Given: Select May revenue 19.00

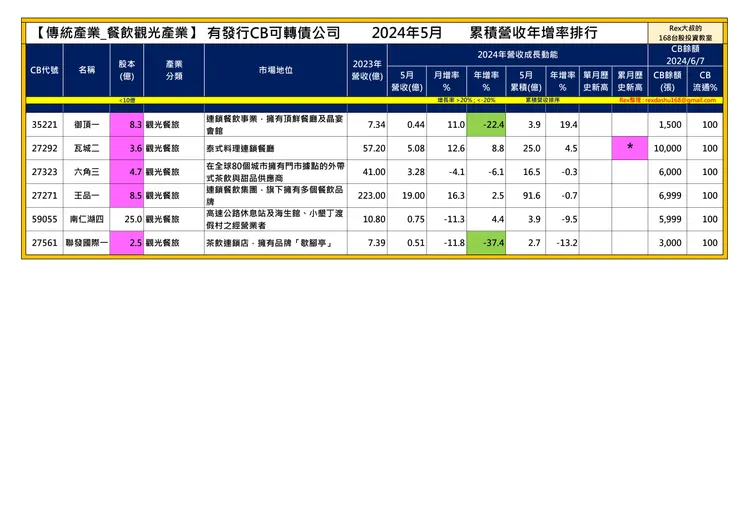Looking at the screenshot, I should [413, 195].
